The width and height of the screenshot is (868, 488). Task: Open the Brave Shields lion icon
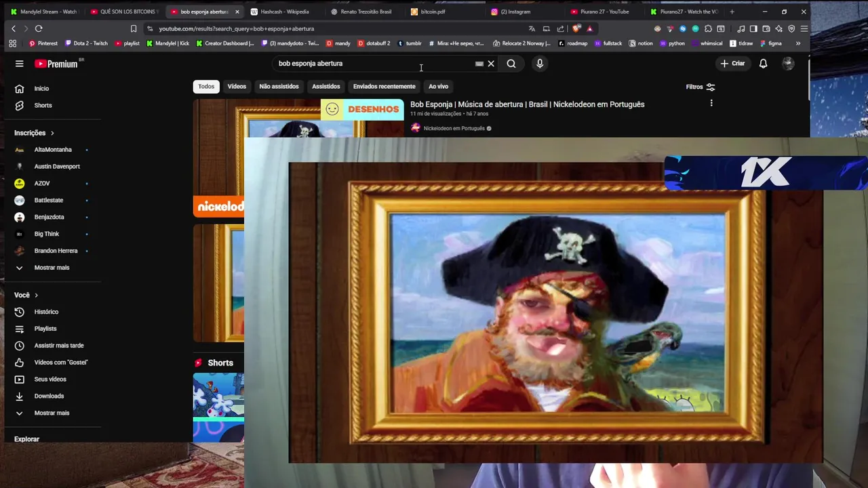click(576, 28)
